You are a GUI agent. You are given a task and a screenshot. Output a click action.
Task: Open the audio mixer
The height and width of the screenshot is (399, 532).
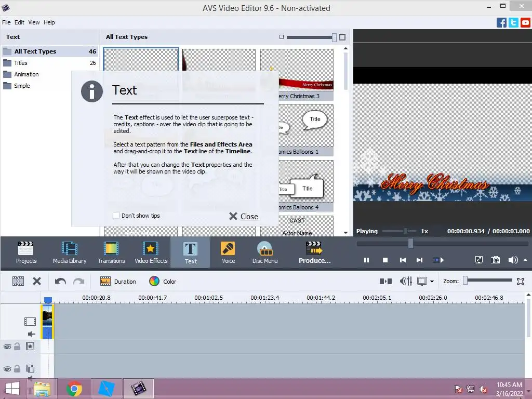point(406,281)
